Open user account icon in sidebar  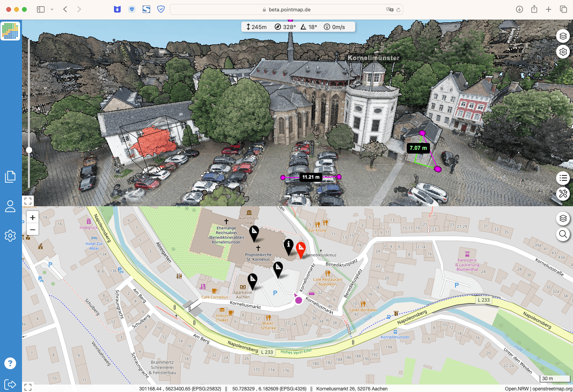[10, 206]
